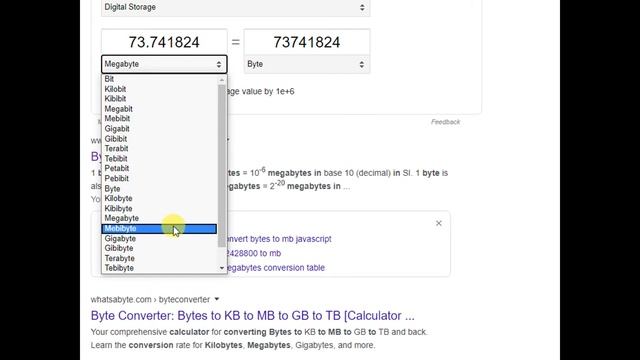The image size is (640, 360).
Task: Open Byte Converter search result title
Action: (253, 316)
